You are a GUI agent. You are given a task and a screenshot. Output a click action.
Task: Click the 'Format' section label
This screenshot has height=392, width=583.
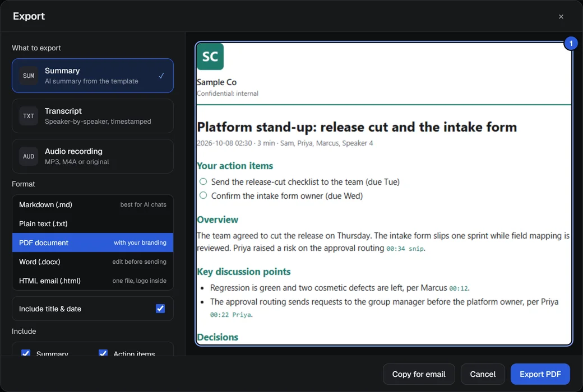[x=24, y=184]
